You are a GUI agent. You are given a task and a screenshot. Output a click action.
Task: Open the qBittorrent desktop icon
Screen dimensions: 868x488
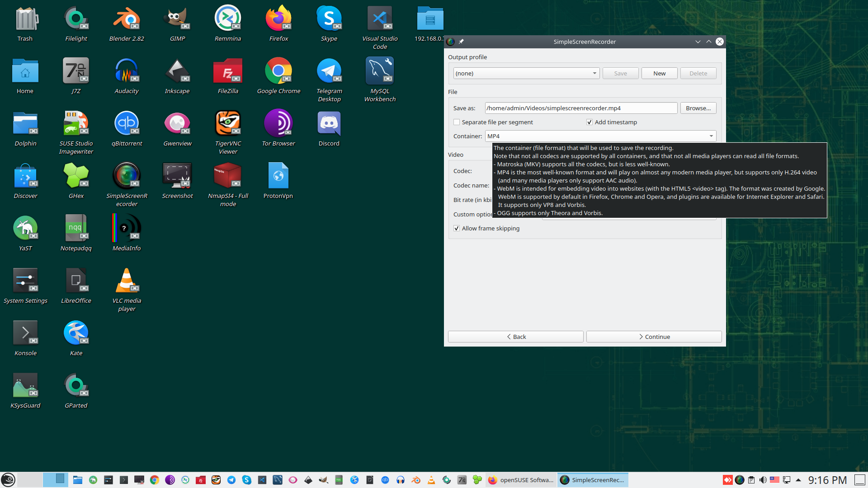pos(126,124)
